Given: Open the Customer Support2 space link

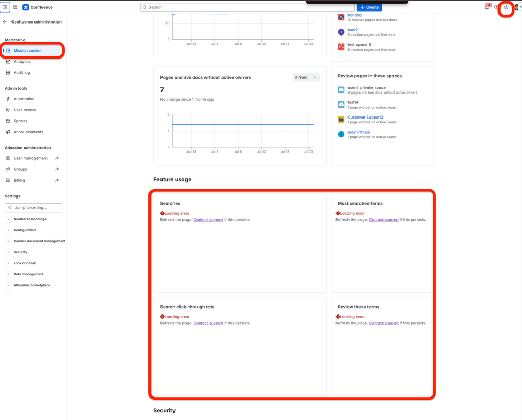Looking at the screenshot, I should pos(365,117).
